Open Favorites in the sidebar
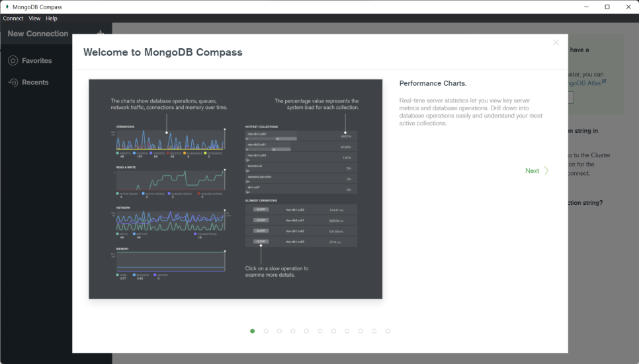The width and height of the screenshot is (639, 364). point(36,61)
